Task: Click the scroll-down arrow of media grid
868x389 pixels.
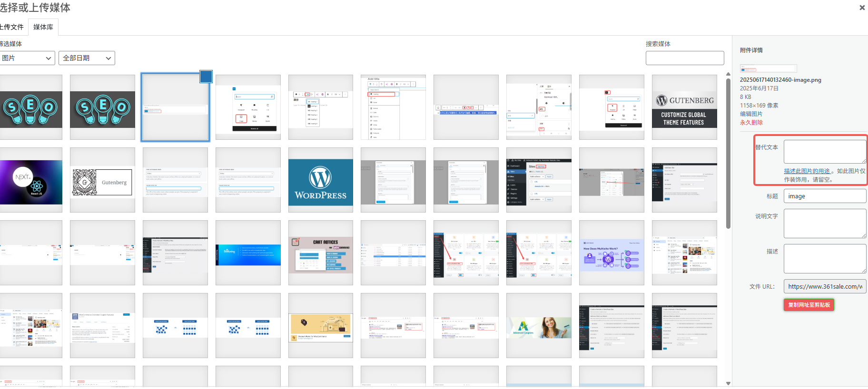Action: (728, 383)
